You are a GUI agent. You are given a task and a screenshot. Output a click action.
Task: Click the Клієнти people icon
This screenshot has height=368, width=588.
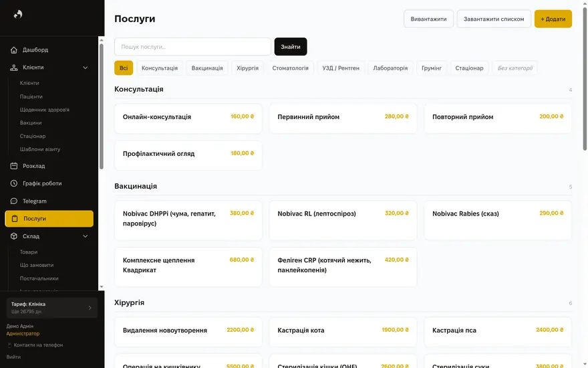pos(14,68)
